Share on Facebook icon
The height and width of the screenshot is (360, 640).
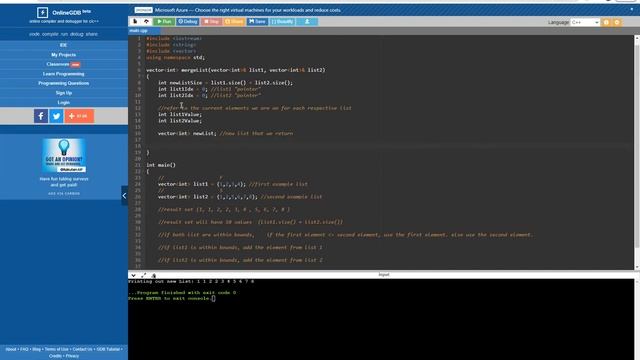pos(41,116)
